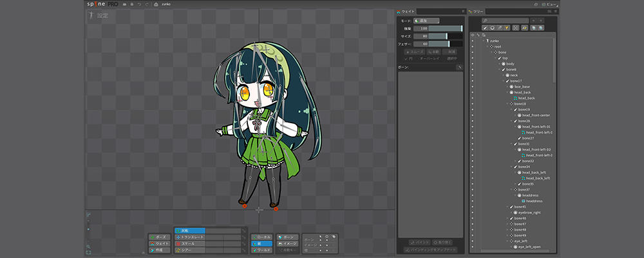Click the redo arrow in the top toolbar

pos(147,4)
